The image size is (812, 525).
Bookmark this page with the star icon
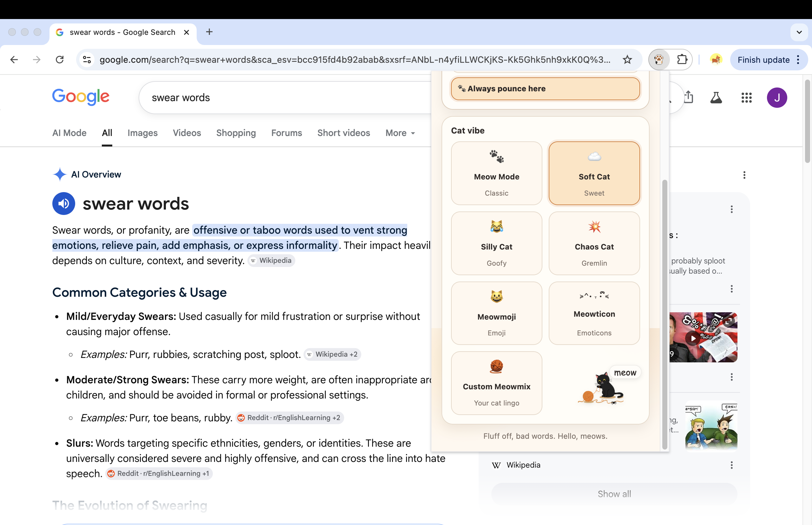627,60
